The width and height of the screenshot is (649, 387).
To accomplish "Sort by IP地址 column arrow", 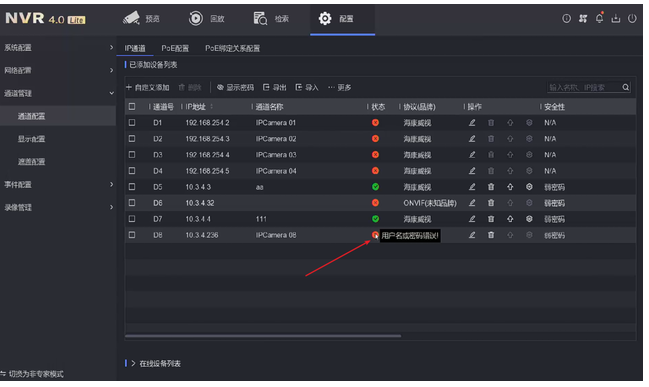I will tap(212, 107).
